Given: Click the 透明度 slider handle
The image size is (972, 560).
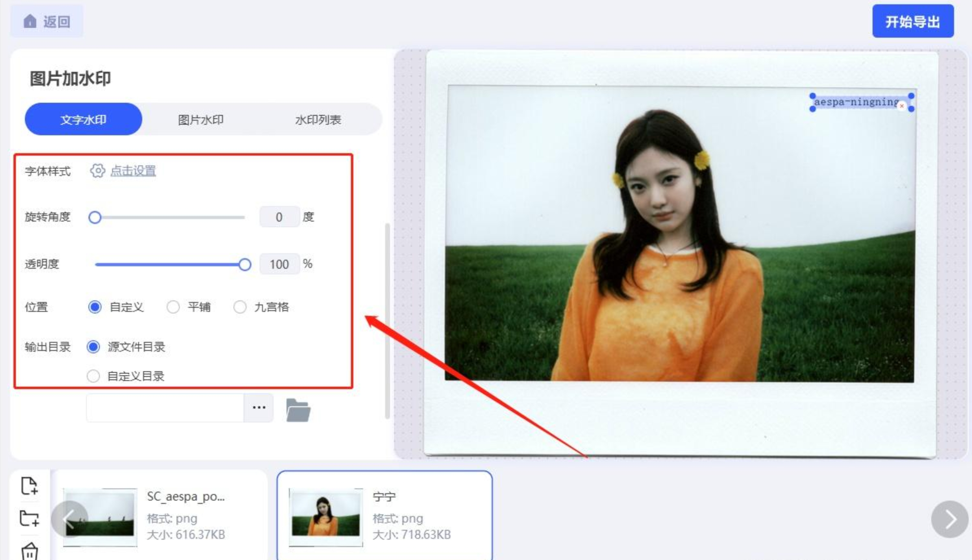Looking at the screenshot, I should tap(245, 265).
